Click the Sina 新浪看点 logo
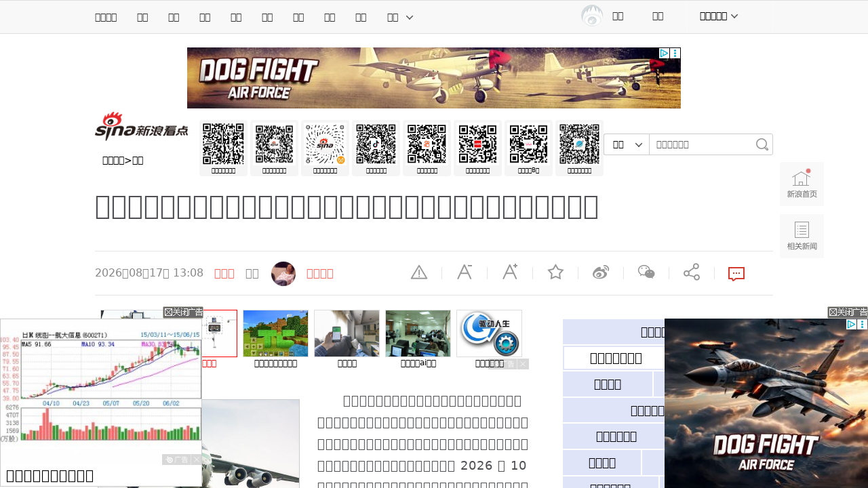This screenshot has height=488, width=868. coord(141,127)
